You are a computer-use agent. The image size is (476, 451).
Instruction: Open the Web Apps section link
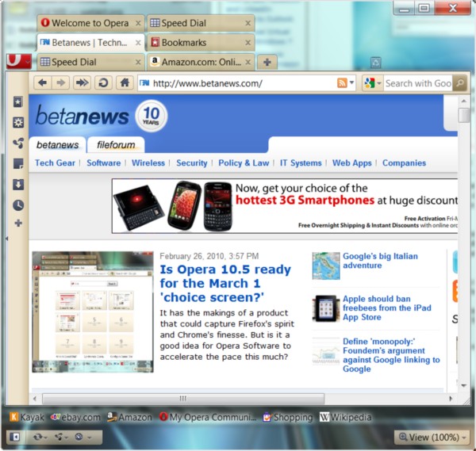(351, 162)
